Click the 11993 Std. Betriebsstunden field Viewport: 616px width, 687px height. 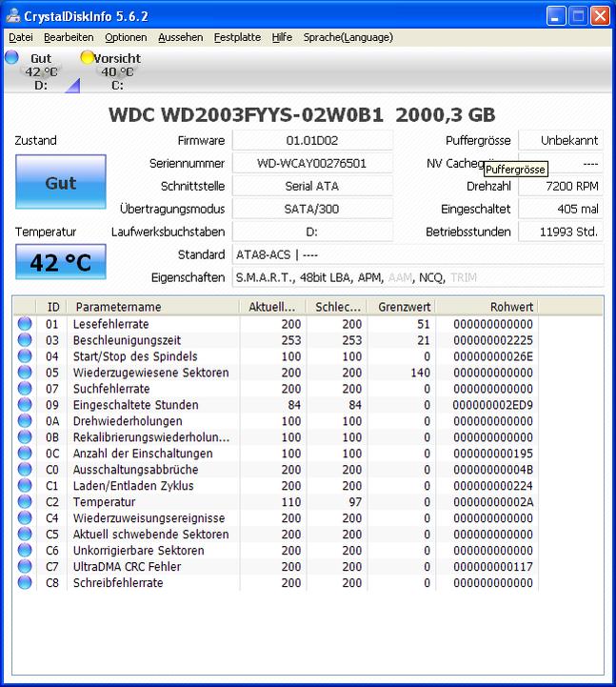561,232
